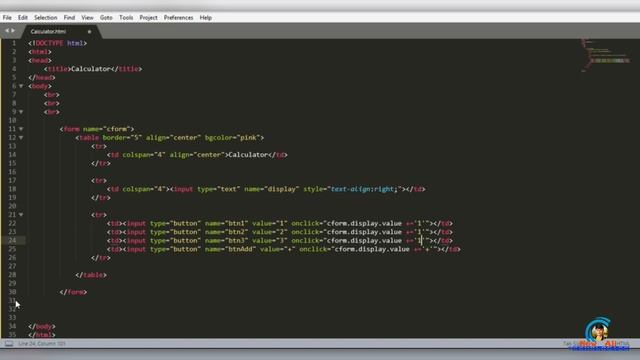Open the Edit menu
The width and height of the screenshot is (640, 360).
pyautogui.click(x=23, y=18)
